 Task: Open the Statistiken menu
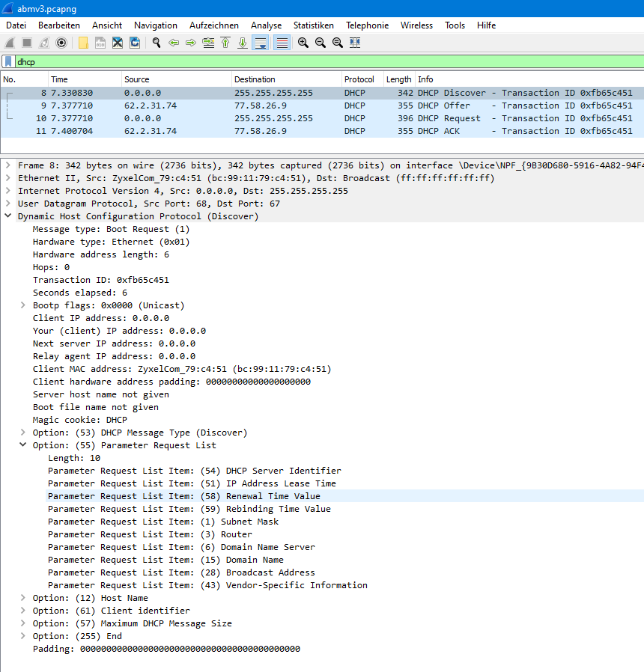coord(313,25)
